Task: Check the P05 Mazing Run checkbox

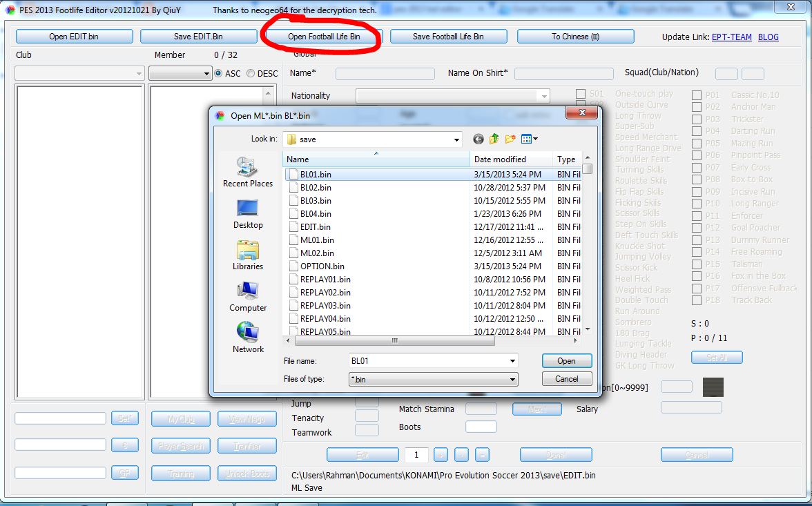Action: tap(697, 144)
